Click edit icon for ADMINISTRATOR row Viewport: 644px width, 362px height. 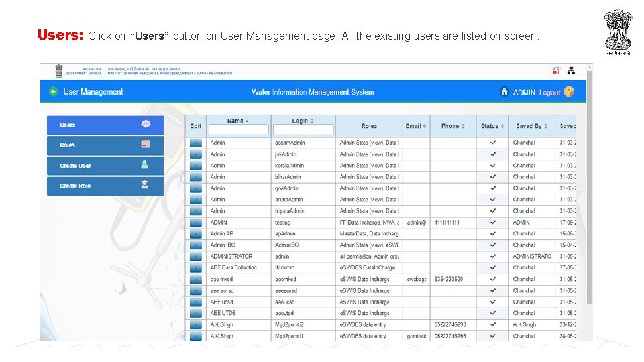click(196, 257)
